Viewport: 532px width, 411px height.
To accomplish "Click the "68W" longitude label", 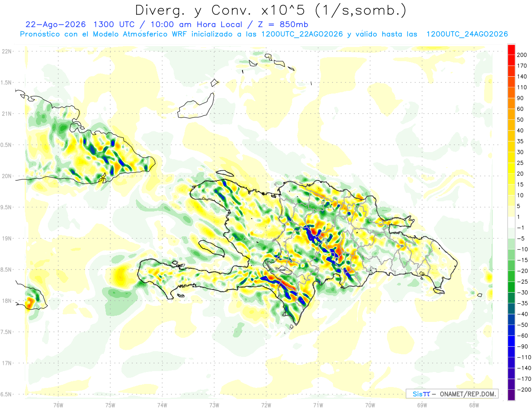I will 474,405.
